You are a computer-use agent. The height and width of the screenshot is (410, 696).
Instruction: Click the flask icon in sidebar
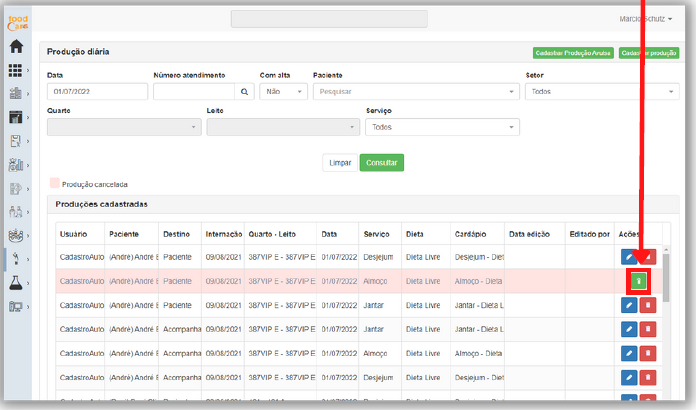point(15,284)
